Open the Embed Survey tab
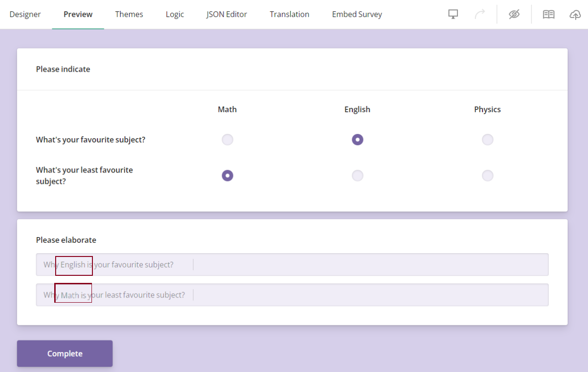 click(x=357, y=14)
